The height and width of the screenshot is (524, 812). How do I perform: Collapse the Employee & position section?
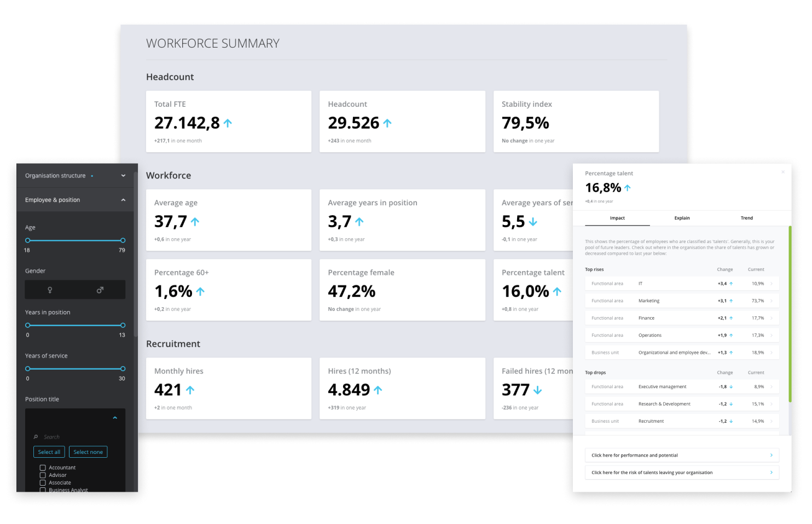pos(123,199)
